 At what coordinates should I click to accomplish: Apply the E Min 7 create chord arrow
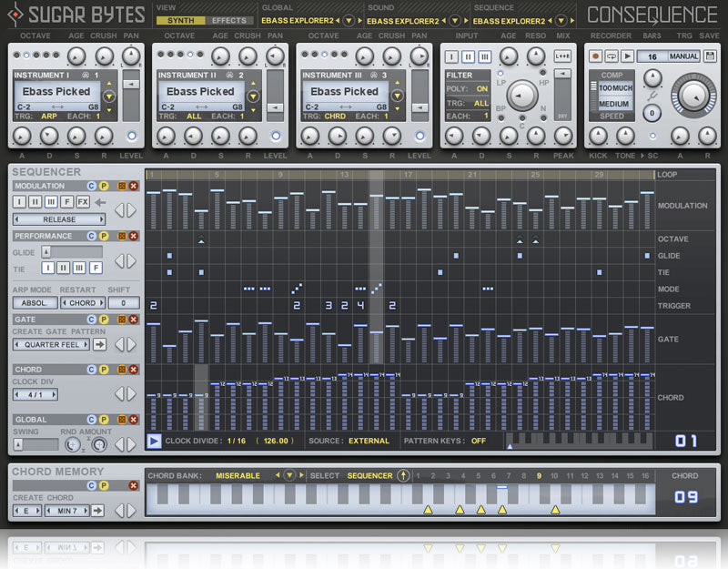[x=97, y=511]
